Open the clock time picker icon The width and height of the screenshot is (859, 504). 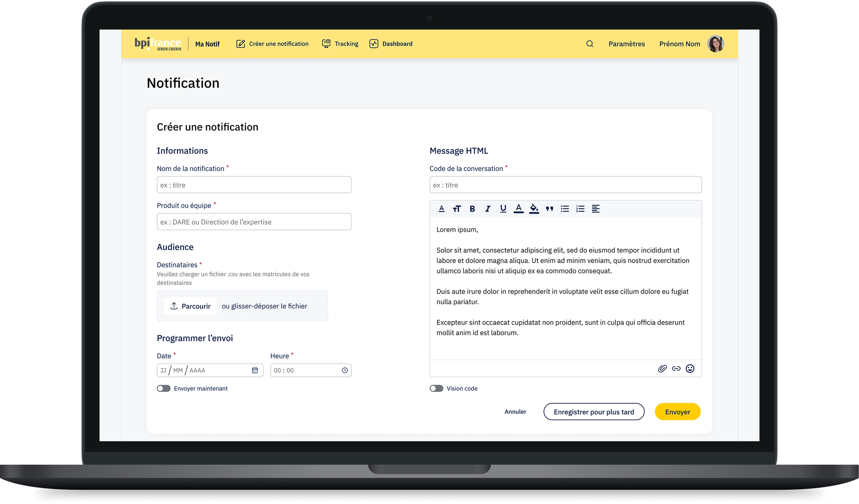345,370
